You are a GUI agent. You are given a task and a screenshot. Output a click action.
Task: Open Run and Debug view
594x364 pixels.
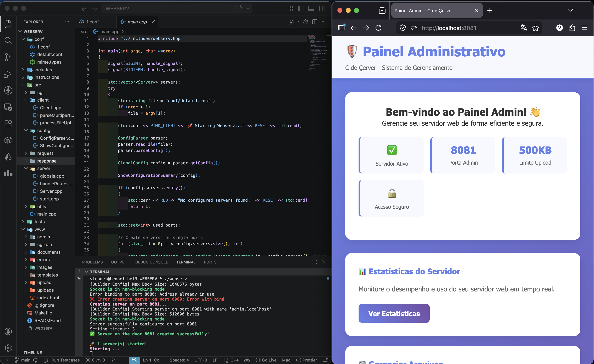8,74
